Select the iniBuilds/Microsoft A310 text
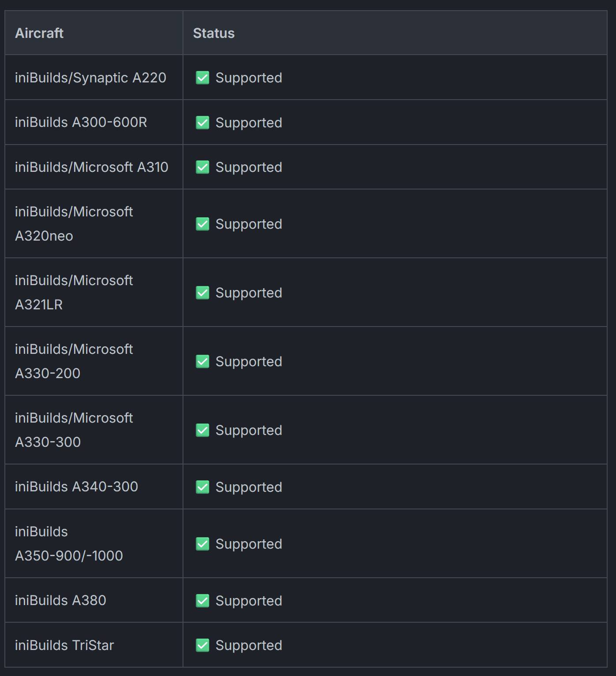616x676 pixels. click(x=92, y=167)
